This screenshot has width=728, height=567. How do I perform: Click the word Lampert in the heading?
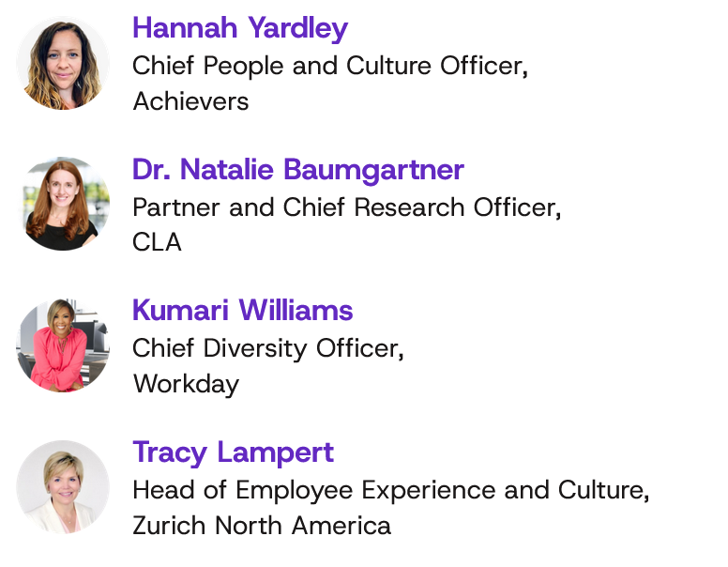point(275,453)
